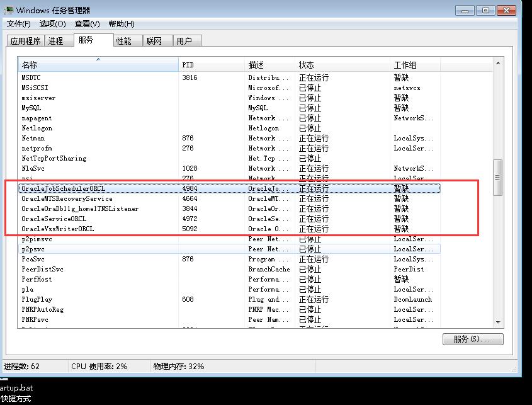This screenshot has width=532, height=405.
Task: Select the NlaSvc service row
Action: (229, 168)
